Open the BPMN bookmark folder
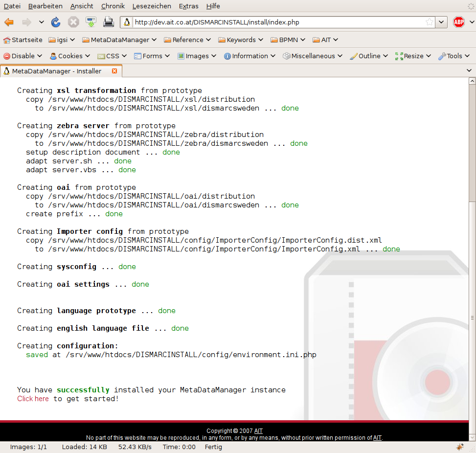476x453 pixels. click(288, 40)
